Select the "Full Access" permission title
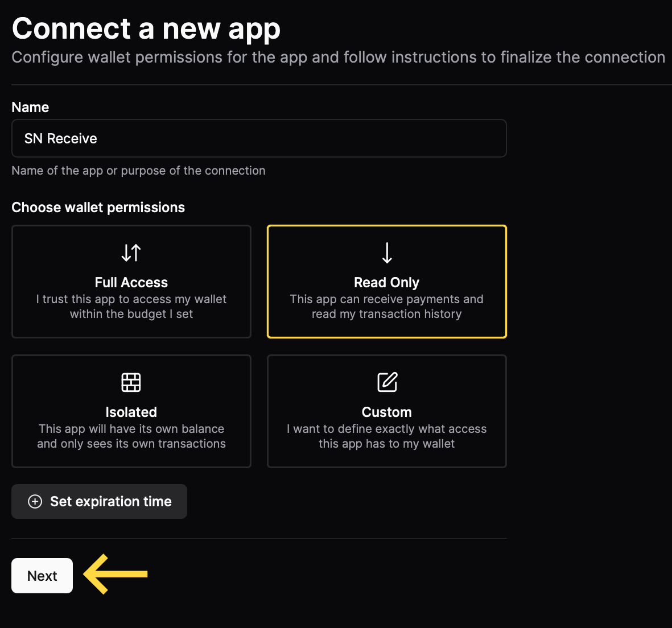 (131, 283)
